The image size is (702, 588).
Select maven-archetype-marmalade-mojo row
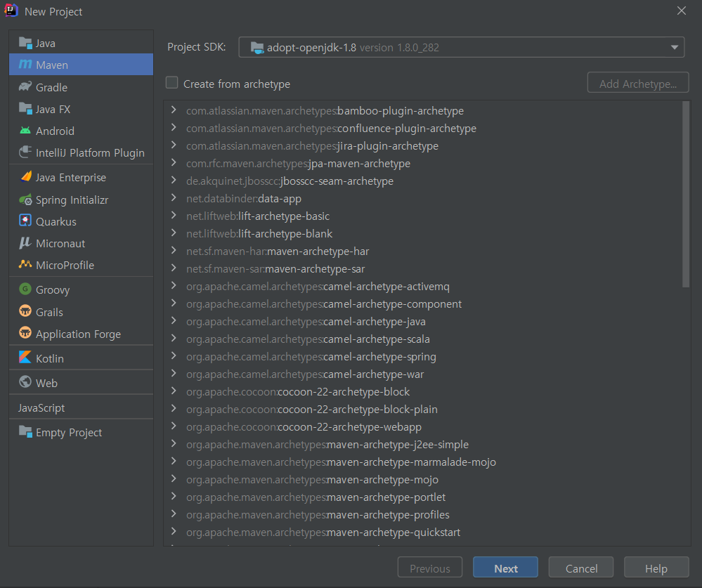(422, 462)
